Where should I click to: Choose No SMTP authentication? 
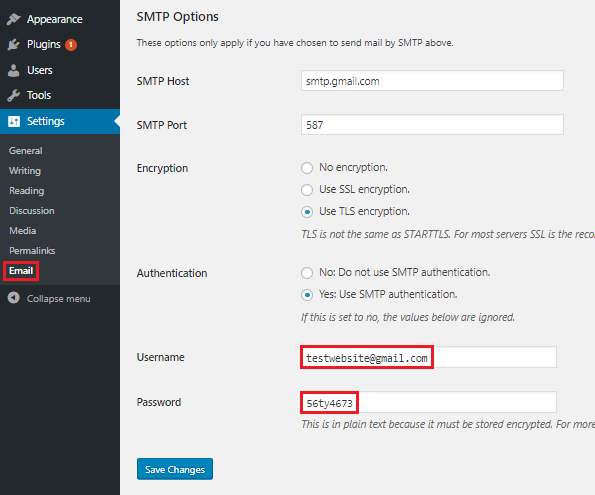[x=307, y=273]
